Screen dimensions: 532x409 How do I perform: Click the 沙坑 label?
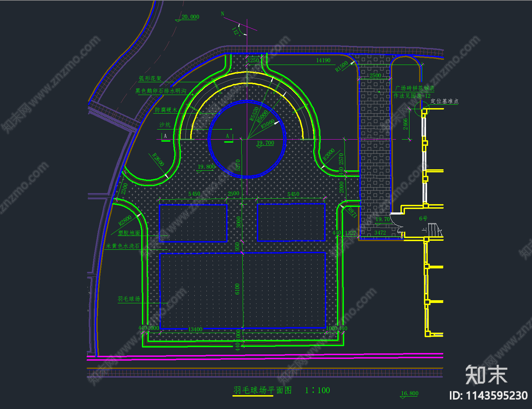pyautogui.click(x=165, y=125)
